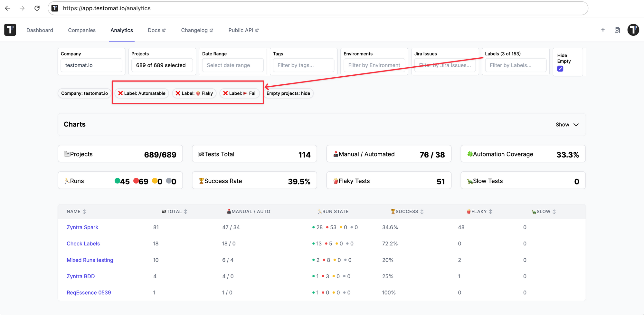Viewport: 644px width, 315px height.
Task: Click the browser forward arrow
Action: pos(22,8)
